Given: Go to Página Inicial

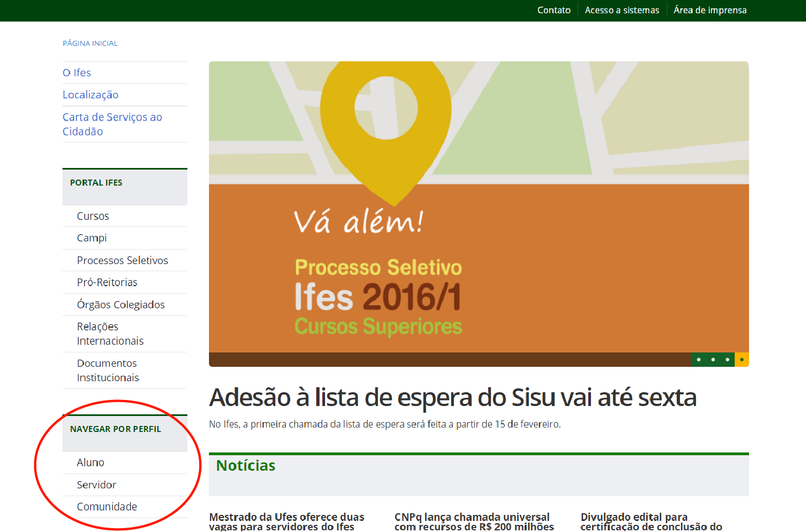Looking at the screenshot, I should [90, 43].
